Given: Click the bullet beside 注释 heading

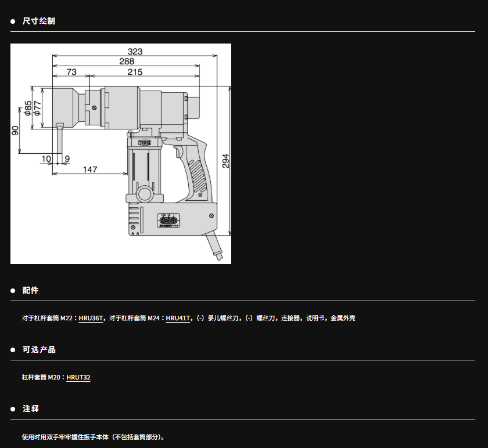Looking at the screenshot, I should (x=13, y=410).
